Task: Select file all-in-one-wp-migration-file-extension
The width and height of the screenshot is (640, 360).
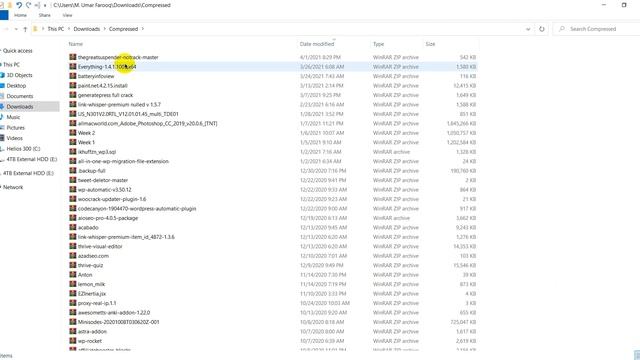Action: (x=123, y=161)
